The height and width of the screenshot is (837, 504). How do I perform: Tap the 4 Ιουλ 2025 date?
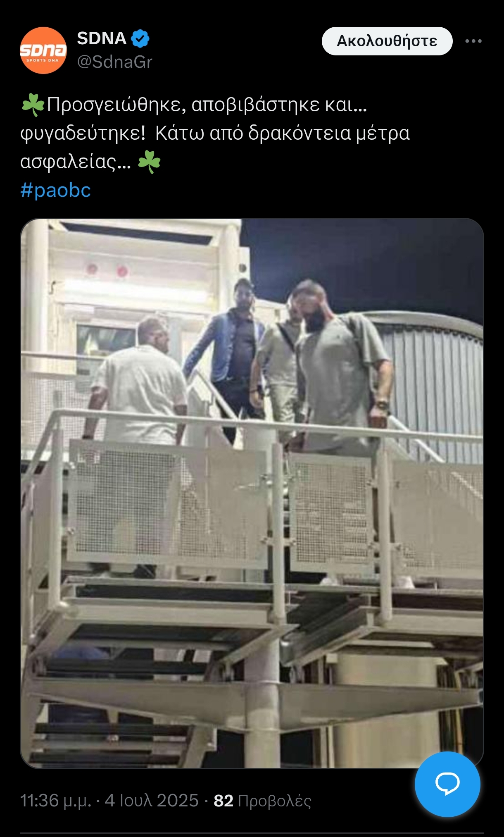tap(152, 801)
